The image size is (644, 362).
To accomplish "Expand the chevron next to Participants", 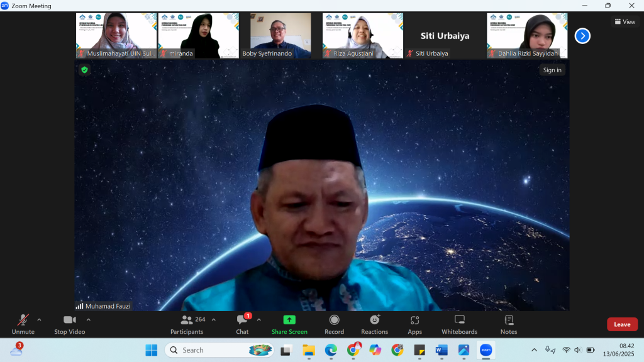I will coord(213,319).
